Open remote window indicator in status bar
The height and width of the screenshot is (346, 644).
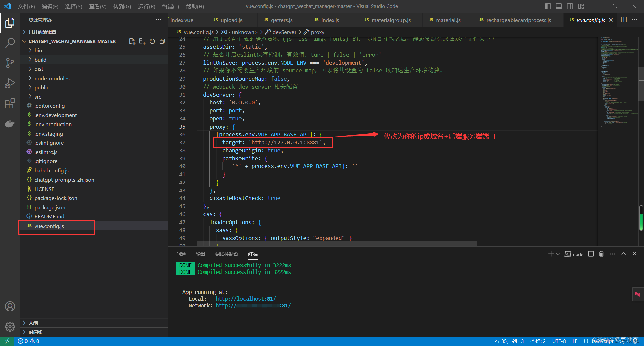pos(7,341)
